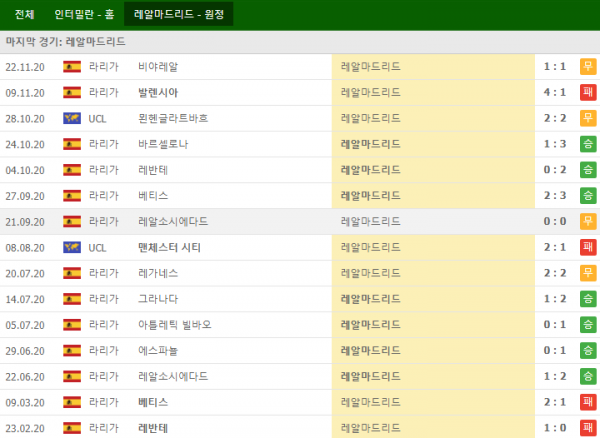Screen dimensions: 600x438
Task: Click the 0 : 2 score on the 04.10.20 row
Action: [x=555, y=169]
